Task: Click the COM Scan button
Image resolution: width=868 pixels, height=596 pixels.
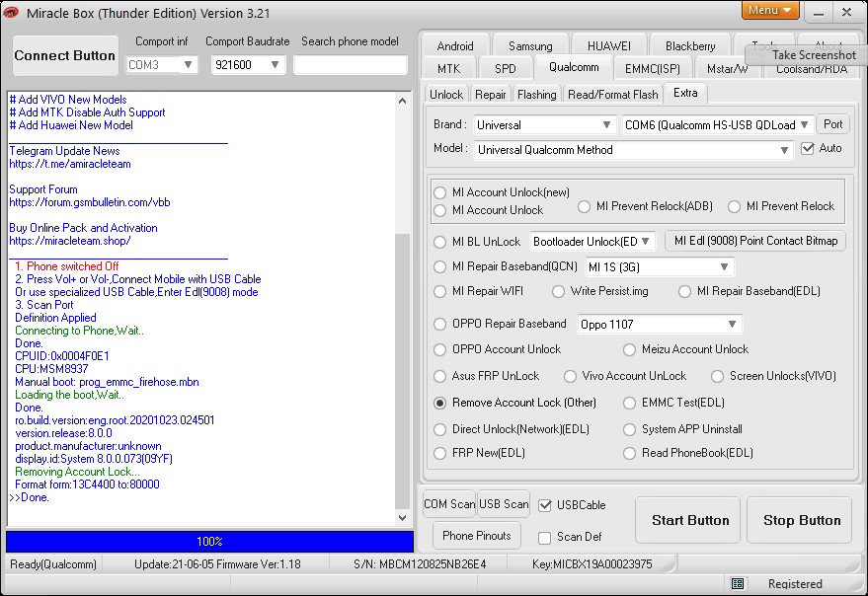Action: tap(449, 504)
